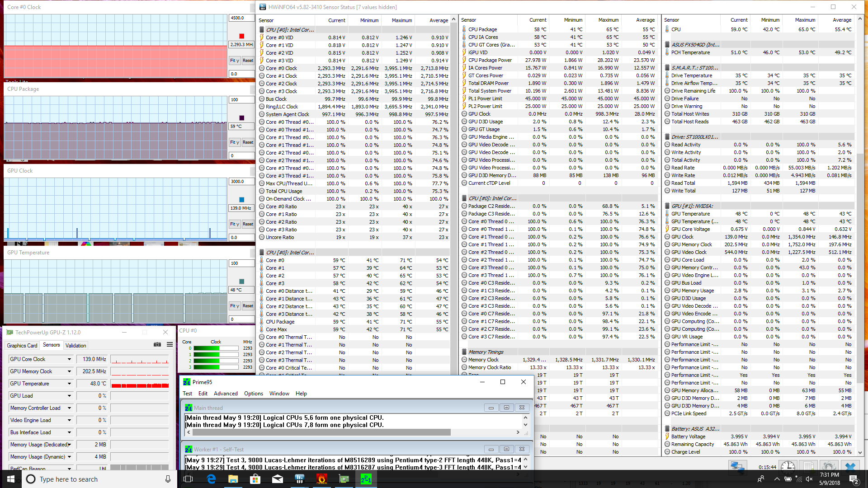Open GPU-Z hamburger menu icon
This screenshot has height=488, width=868.
[170, 345]
